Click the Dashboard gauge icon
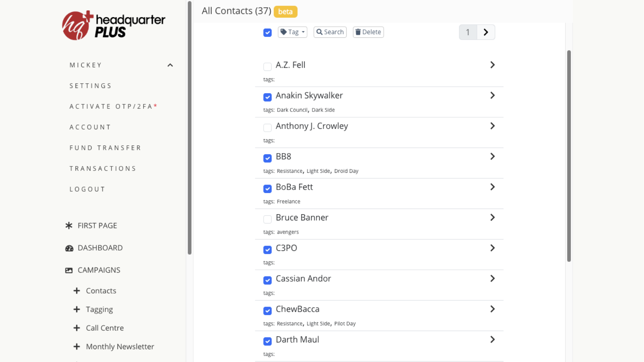 tap(69, 248)
